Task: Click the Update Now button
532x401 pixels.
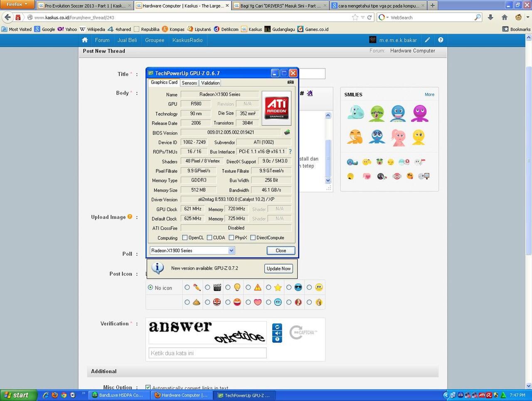Action: pos(278,268)
